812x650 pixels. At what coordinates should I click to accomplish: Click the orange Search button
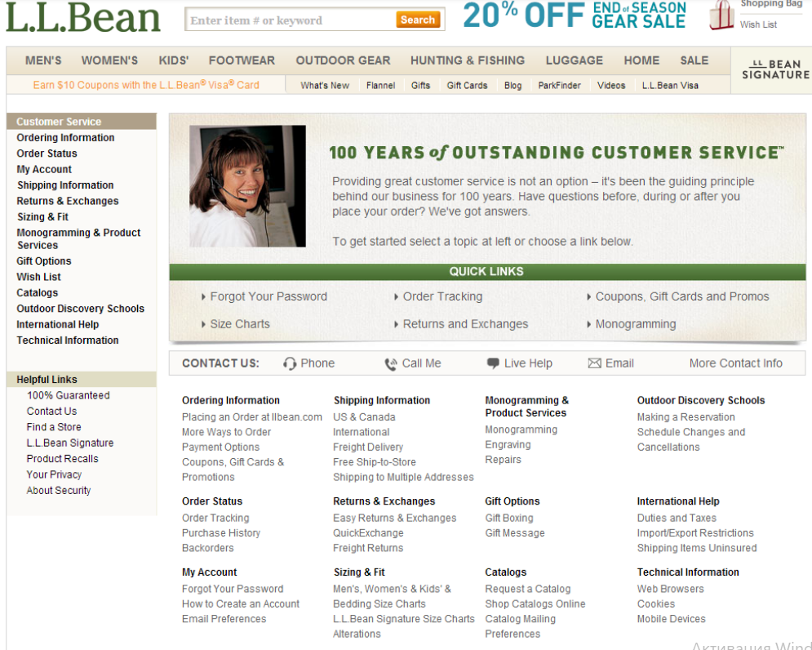[x=417, y=20]
